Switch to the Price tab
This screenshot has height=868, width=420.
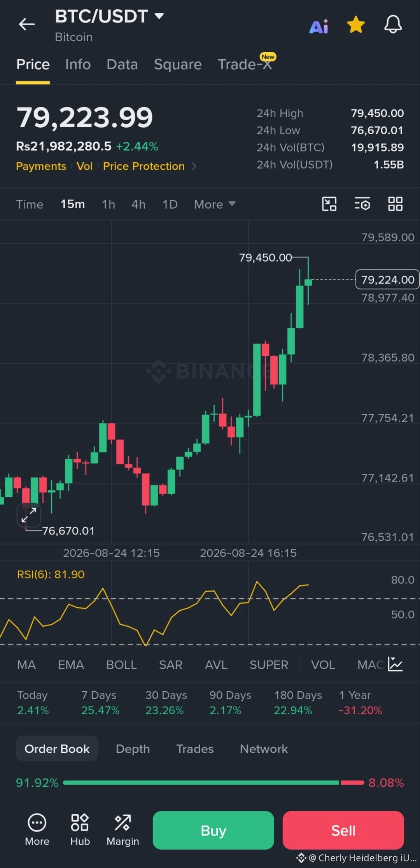[33, 64]
